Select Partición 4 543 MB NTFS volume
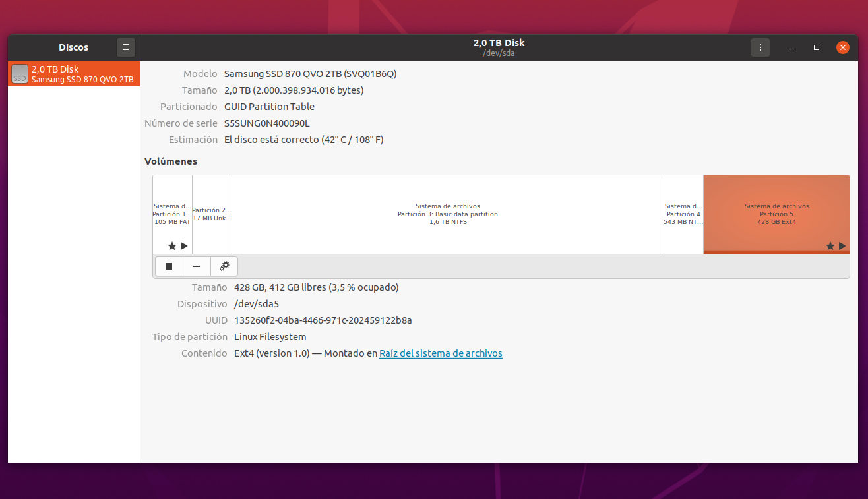The image size is (868, 499). [683, 214]
